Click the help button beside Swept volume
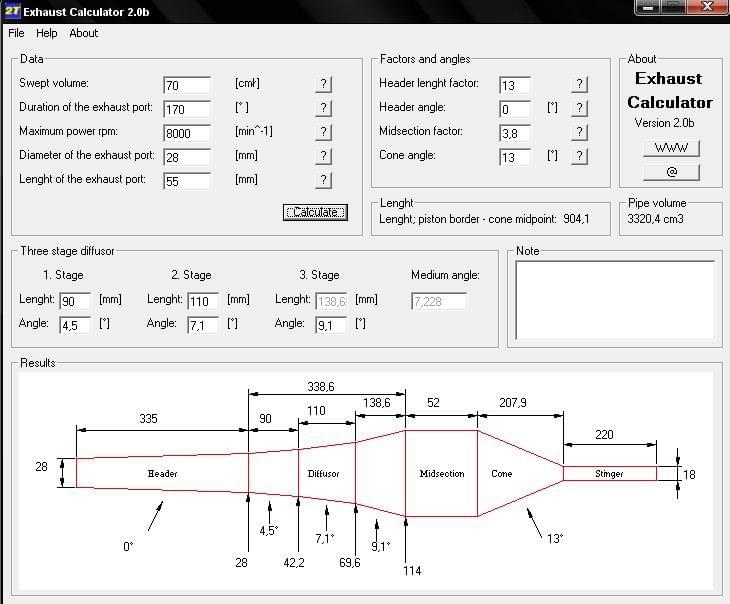Image resolution: width=730 pixels, height=604 pixels. point(322,85)
